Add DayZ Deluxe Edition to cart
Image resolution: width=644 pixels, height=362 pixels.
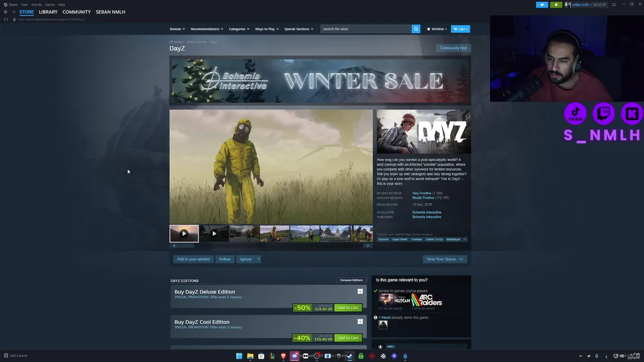pos(348,308)
